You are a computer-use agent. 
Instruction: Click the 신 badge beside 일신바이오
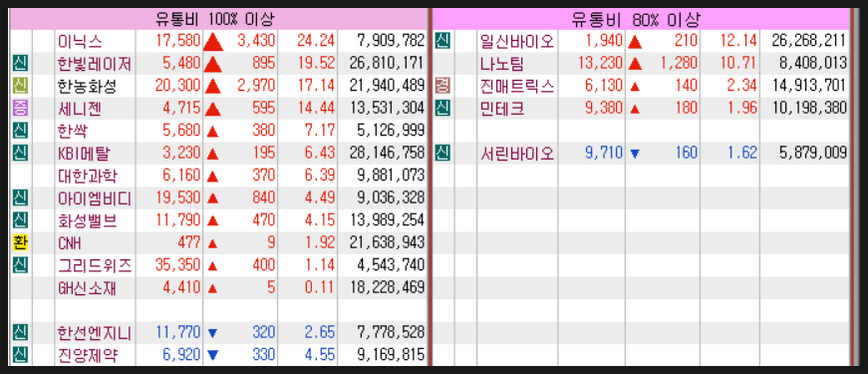[x=442, y=41]
